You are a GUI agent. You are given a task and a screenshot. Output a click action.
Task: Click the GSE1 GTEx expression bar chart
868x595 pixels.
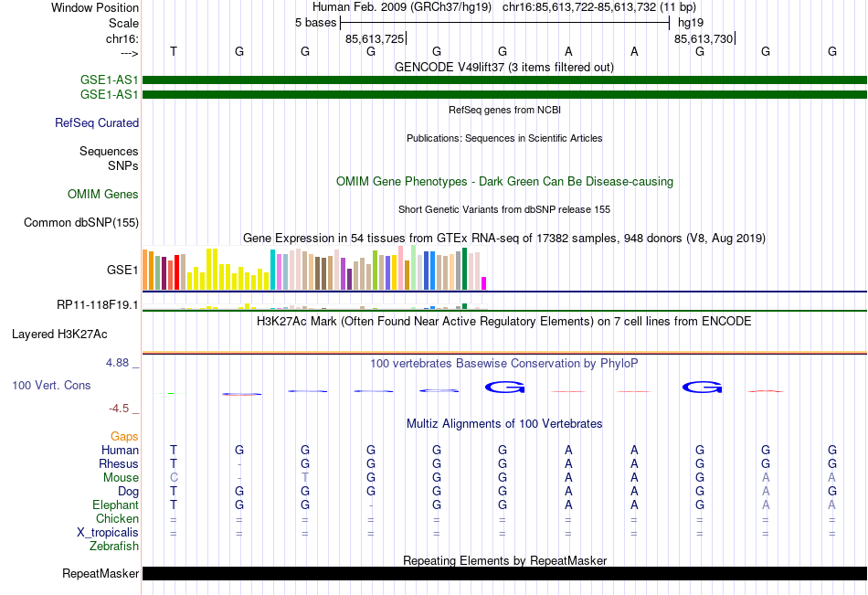314,269
